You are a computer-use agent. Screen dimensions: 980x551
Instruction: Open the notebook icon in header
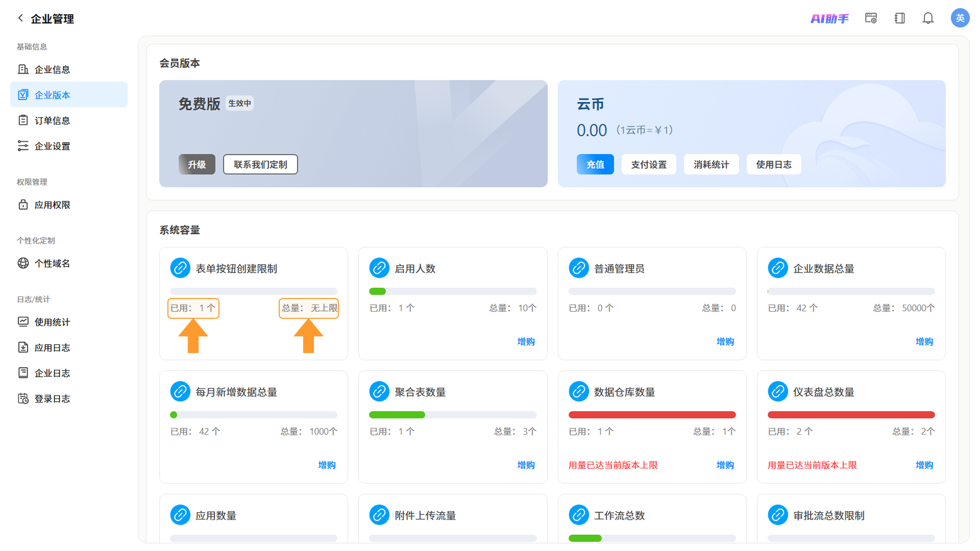point(900,18)
